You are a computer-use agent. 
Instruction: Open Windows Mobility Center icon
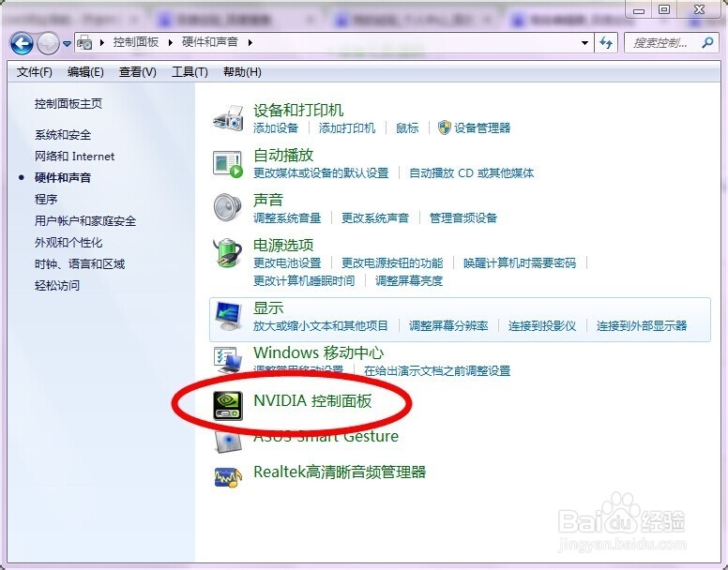pyautogui.click(x=228, y=360)
